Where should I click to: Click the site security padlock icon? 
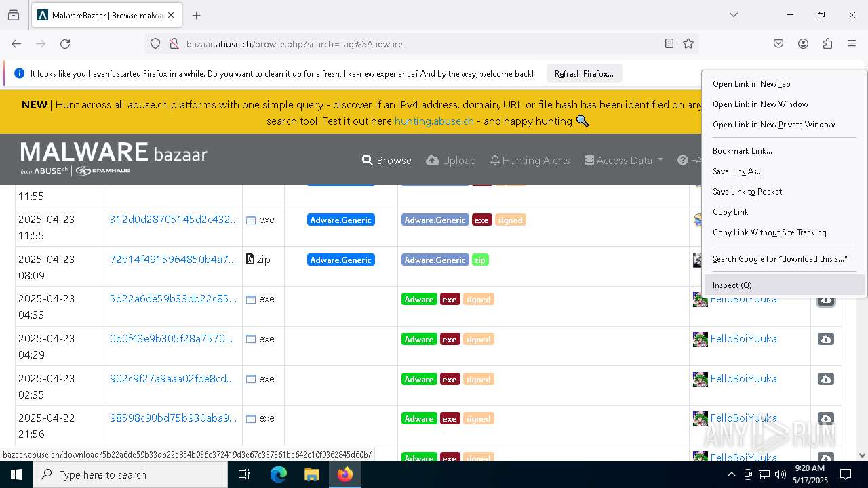click(x=174, y=44)
